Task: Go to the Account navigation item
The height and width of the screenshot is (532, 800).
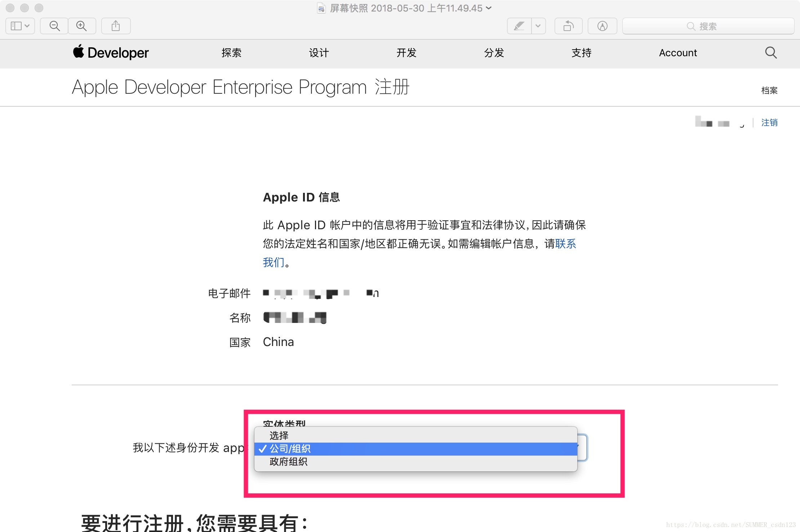Action: coord(678,53)
